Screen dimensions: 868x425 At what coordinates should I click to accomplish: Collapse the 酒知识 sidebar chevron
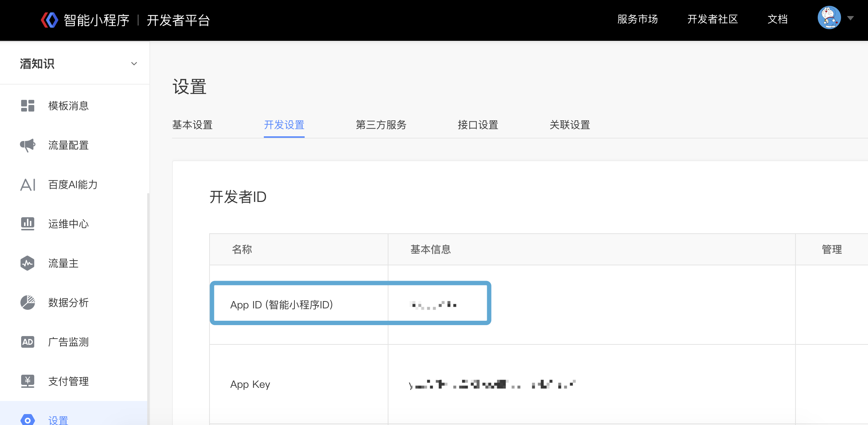(134, 63)
